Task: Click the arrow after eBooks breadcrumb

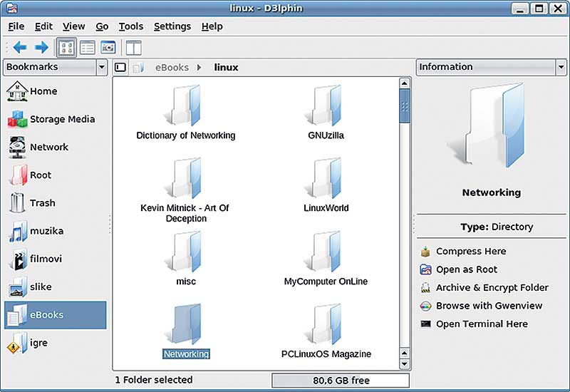Action: 199,68
